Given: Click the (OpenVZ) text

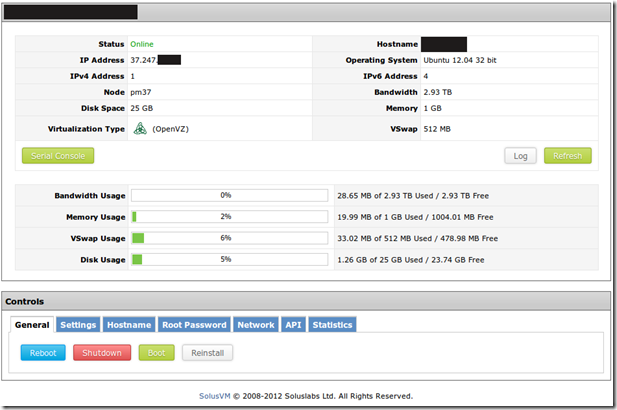Looking at the screenshot, I should tap(170, 129).
